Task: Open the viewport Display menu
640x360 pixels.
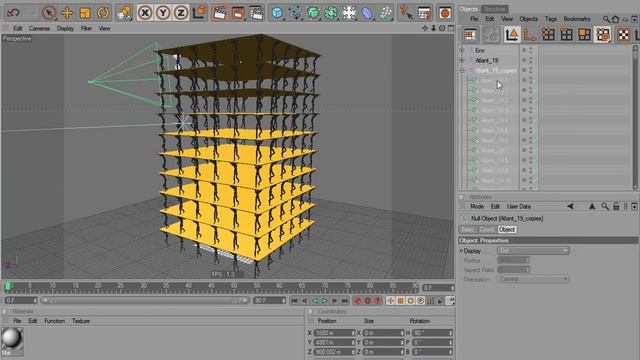Action: coord(65,29)
